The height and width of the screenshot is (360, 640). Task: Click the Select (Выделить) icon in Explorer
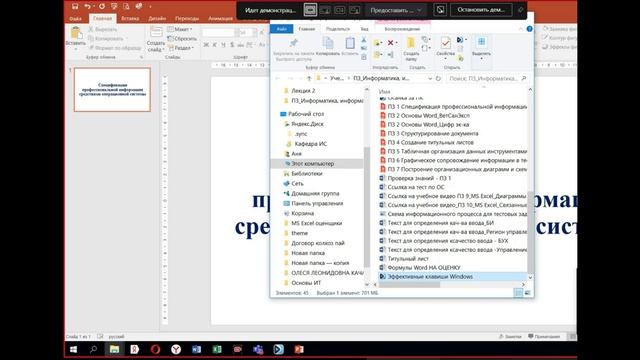(482, 42)
